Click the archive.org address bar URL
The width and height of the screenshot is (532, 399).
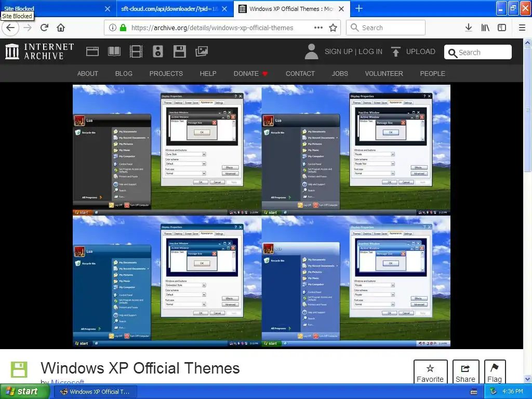tap(212, 28)
